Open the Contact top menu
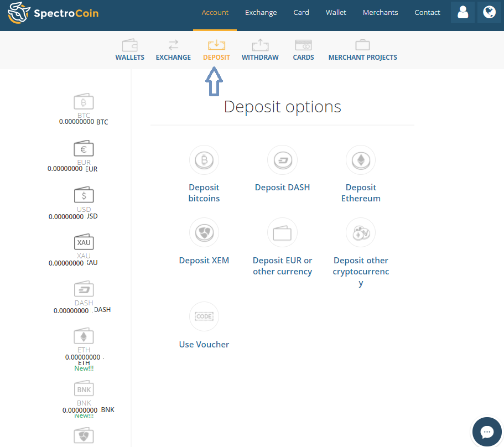Image resolution: width=504 pixels, height=447 pixels. tap(427, 13)
